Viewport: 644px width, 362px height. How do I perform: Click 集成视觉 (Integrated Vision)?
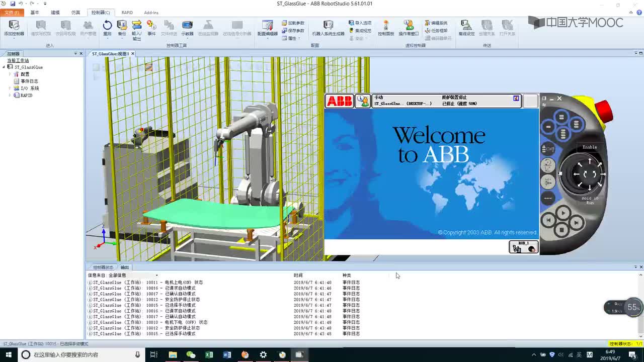pos(360,31)
